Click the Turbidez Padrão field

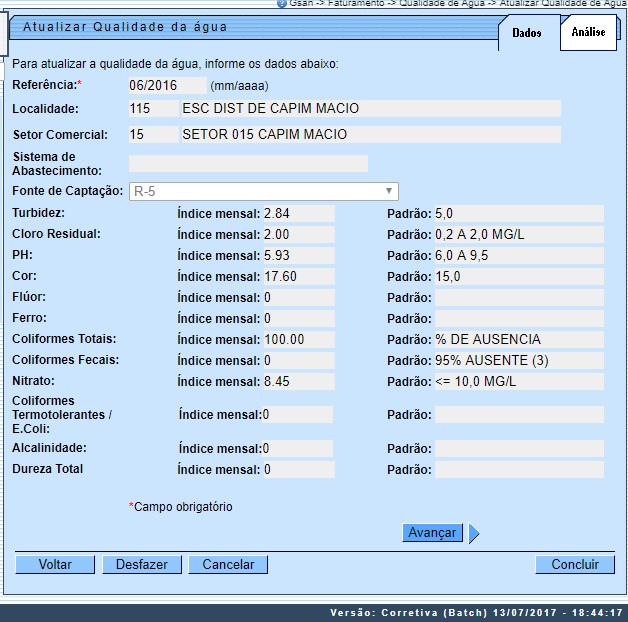point(518,213)
